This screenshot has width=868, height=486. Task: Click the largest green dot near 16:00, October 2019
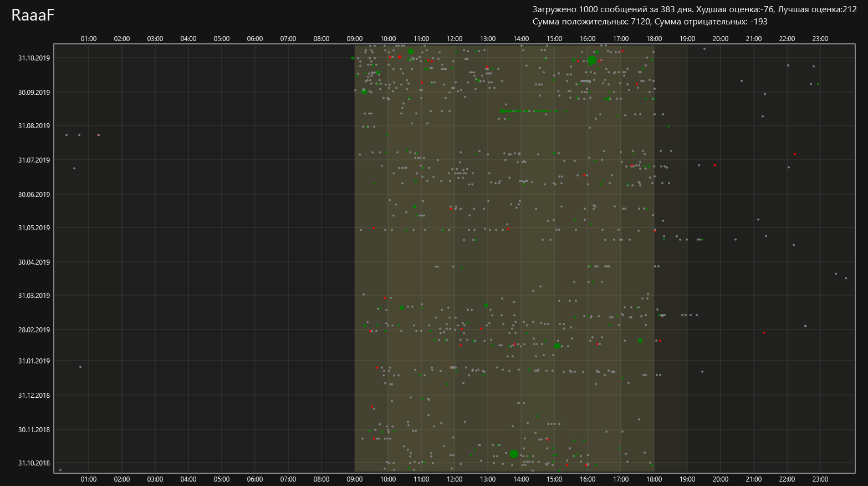(592, 60)
